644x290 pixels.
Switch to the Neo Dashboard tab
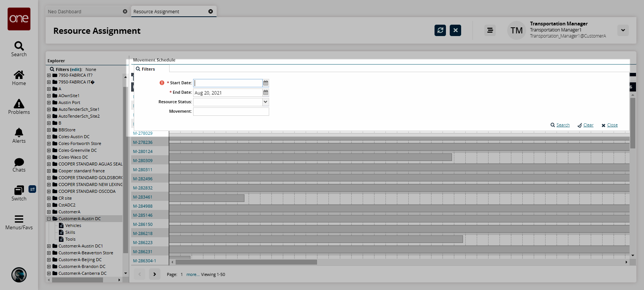84,12
